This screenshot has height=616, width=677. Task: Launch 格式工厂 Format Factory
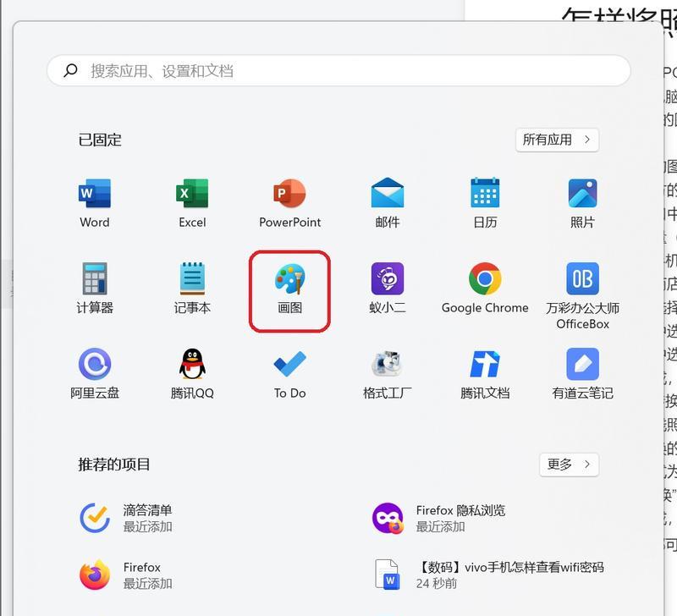pos(388,374)
